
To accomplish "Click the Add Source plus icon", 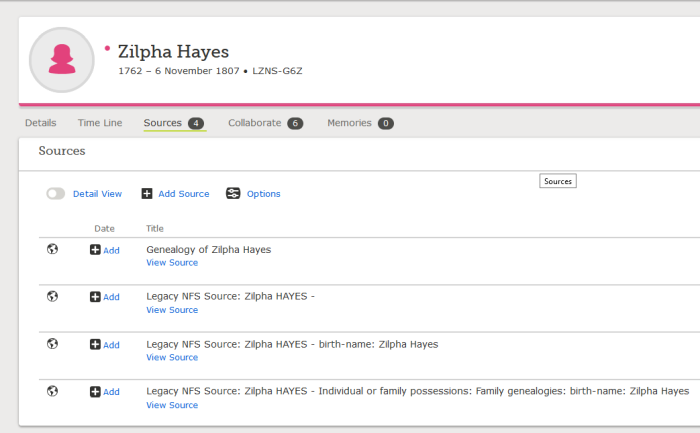I will pyautogui.click(x=147, y=193).
